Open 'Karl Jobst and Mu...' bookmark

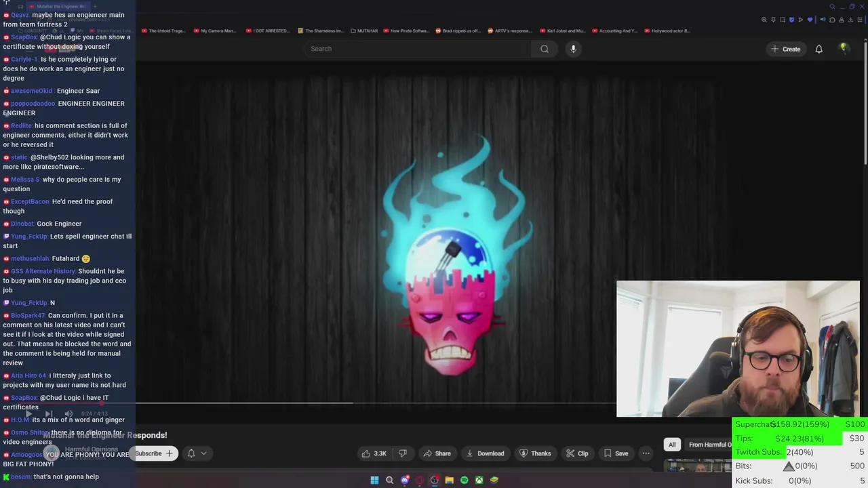[563, 30]
